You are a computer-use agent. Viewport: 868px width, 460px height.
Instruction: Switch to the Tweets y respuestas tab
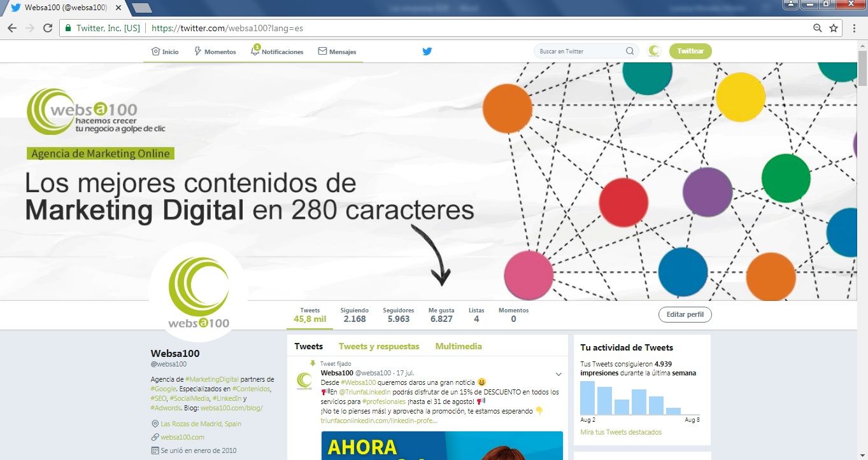click(x=379, y=346)
